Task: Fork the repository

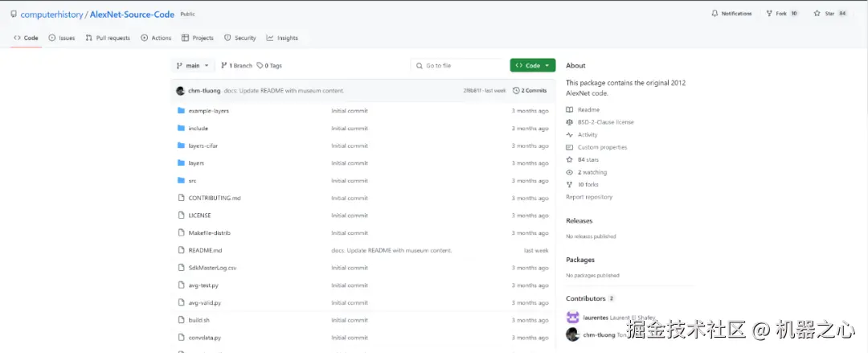Action: coord(782,14)
